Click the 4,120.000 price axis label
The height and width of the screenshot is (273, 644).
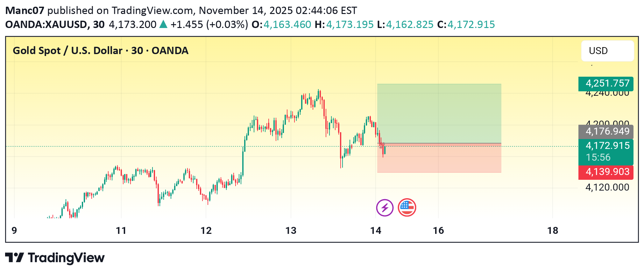tap(607, 187)
